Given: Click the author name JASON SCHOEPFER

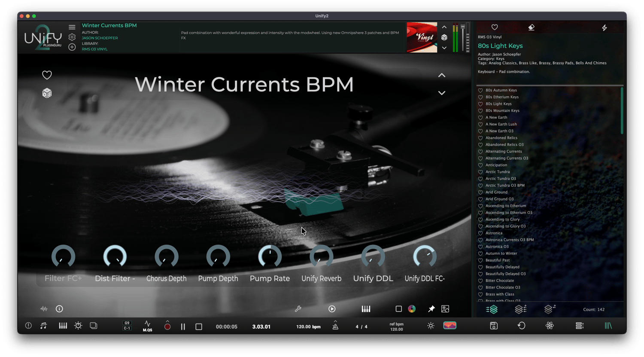Looking at the screenshot, I should pyautogui.click(x=100, y=38).
